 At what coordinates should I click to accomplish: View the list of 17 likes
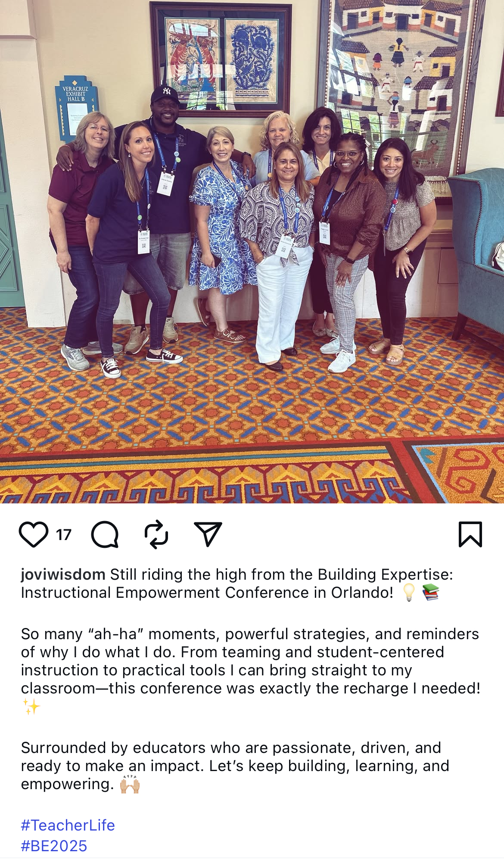click(64, 535)
